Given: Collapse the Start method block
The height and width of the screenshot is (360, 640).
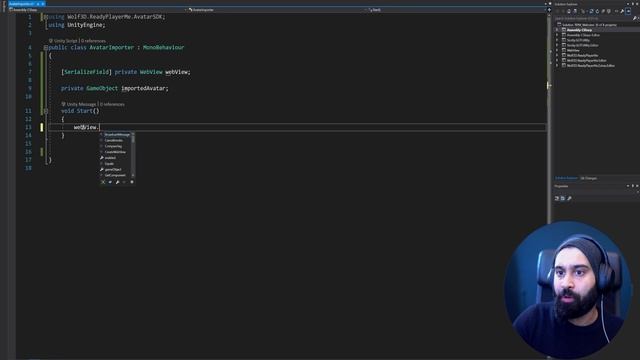Looking at the screenshot, I should coord(46,111).
